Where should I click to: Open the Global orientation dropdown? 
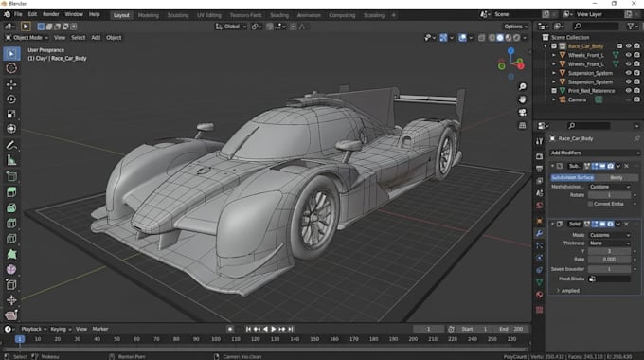pos(231,27)
